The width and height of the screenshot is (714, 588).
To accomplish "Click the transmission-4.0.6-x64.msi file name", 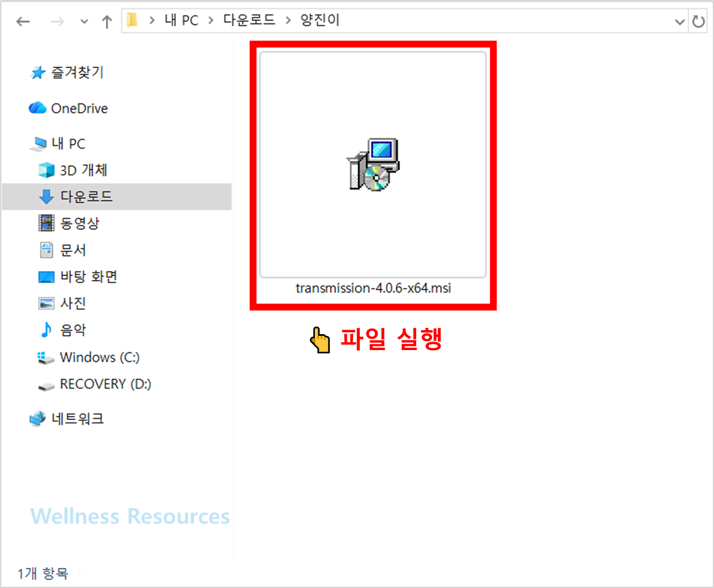I will [374, 289].
